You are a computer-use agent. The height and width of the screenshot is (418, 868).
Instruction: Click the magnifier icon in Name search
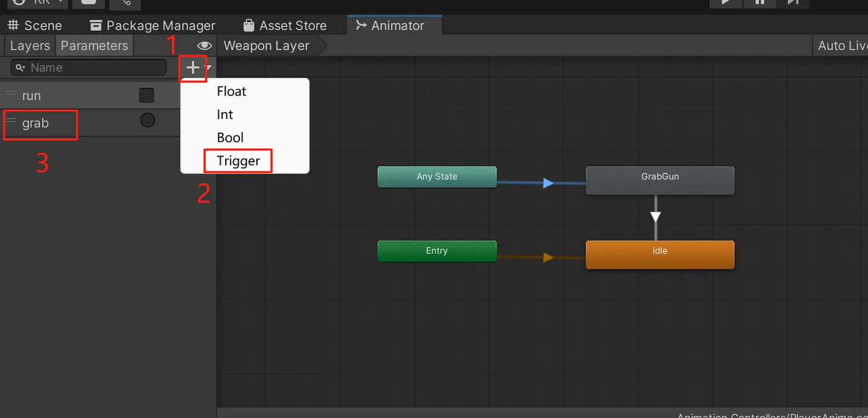click(x=20, y=67)
